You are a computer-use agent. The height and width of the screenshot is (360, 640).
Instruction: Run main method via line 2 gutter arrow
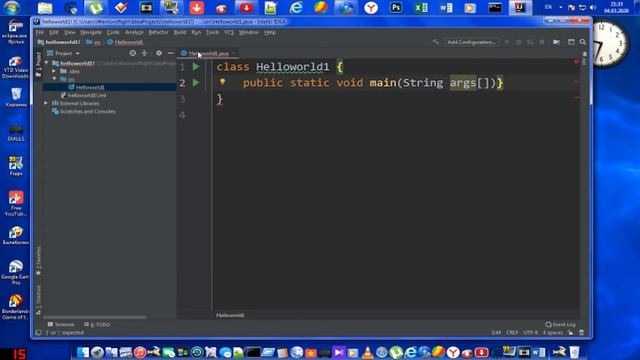196,83
